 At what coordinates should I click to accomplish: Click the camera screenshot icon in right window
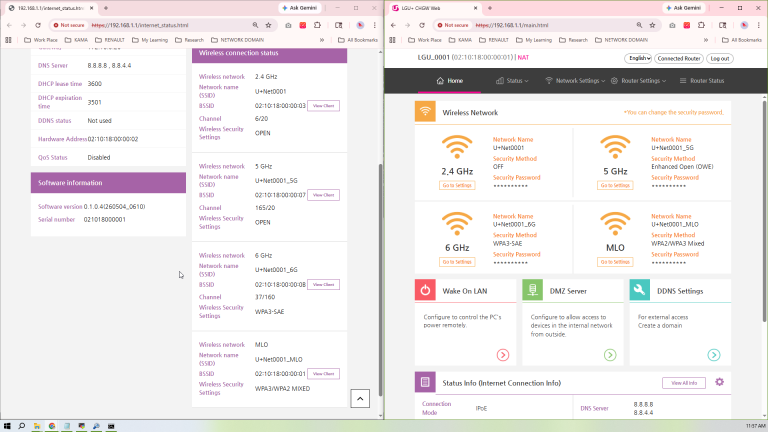coord(672,25)
